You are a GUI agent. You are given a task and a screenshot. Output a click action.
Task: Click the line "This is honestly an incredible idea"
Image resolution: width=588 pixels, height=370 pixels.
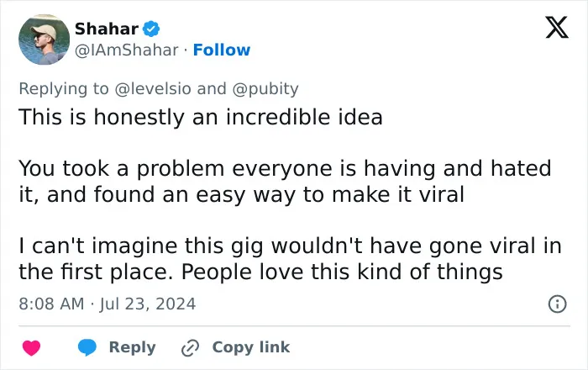(x=201, y=117)
